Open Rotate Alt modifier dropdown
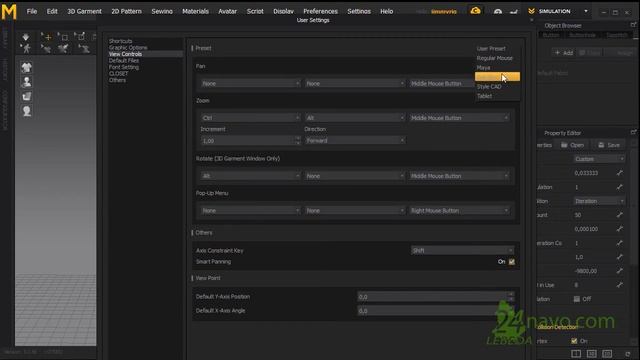 (250, 176)
